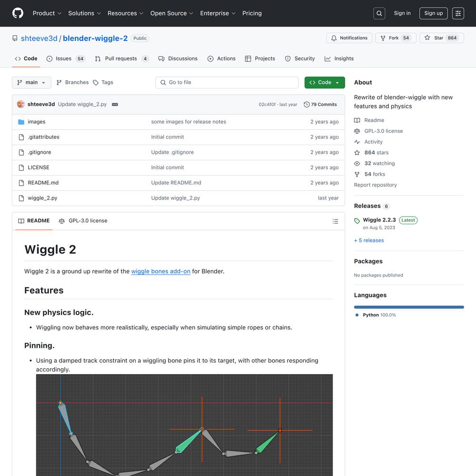
Task: Open the README.md file
Action: [43, 183]
